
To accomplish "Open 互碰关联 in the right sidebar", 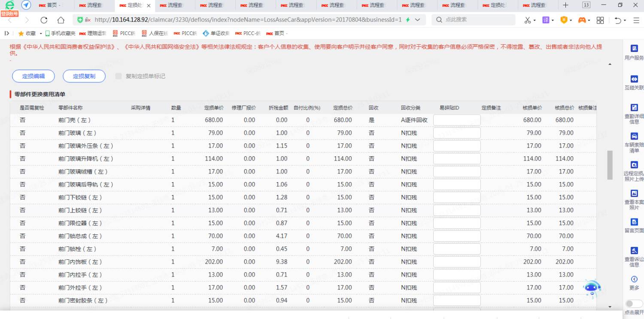I will pos(634,79).
